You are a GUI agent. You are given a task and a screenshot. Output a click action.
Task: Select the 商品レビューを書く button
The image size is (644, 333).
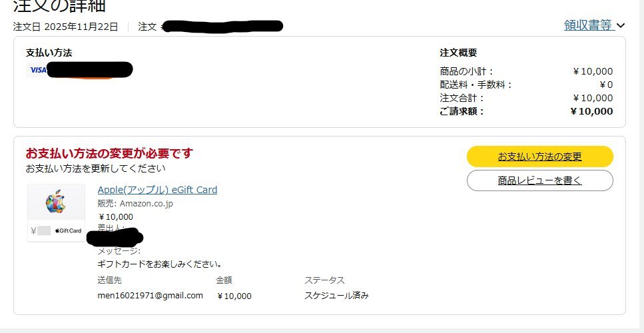click(x=539, y=180)
